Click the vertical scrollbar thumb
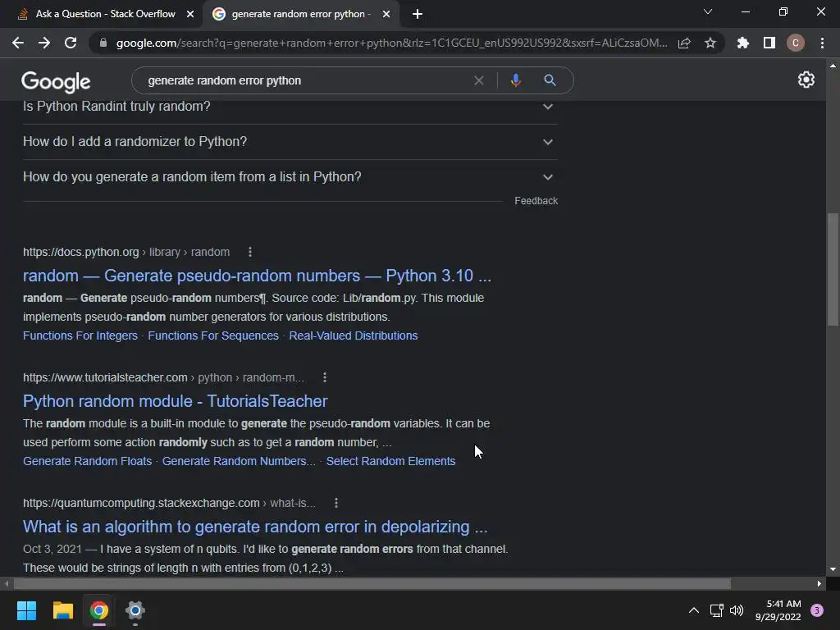 point(833,269)
